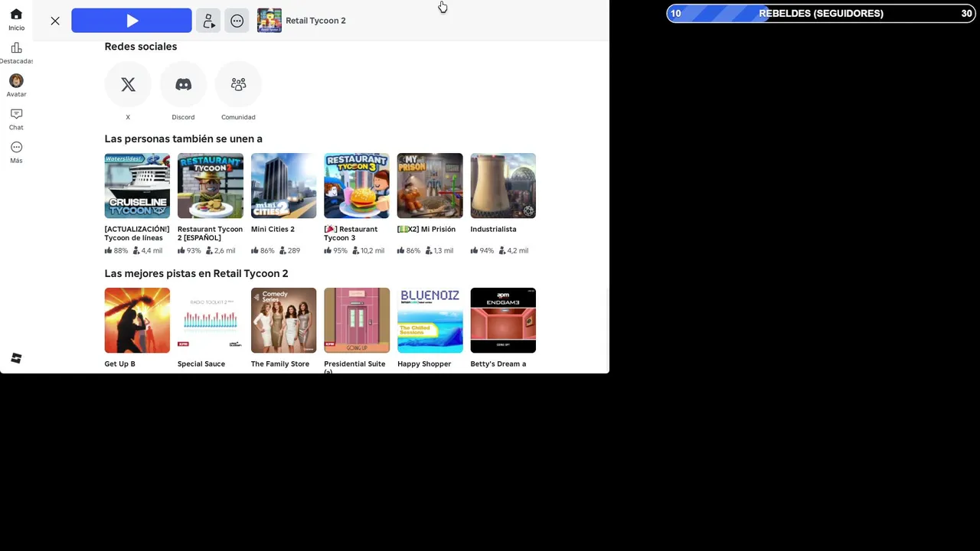The height and width of the screenshot is (551, 980).
Task: Open Destacadas charts in the sidebar
Action: click(x=16, y=54)
